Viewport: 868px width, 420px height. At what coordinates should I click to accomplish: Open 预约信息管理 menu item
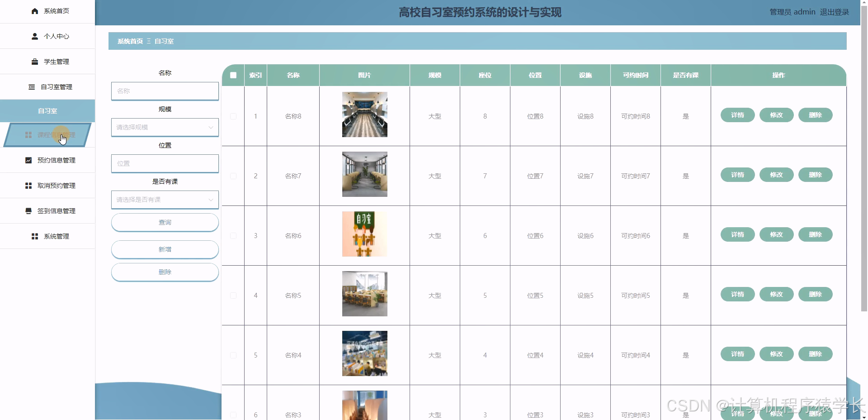click(x=47, y=160)
